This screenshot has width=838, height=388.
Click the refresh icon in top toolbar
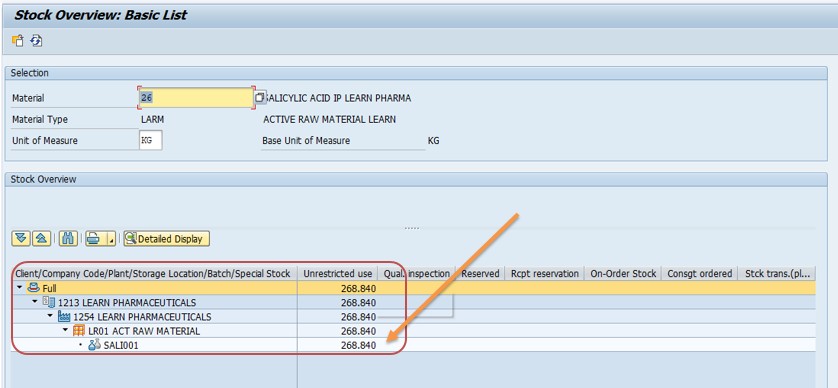[36, 41]
